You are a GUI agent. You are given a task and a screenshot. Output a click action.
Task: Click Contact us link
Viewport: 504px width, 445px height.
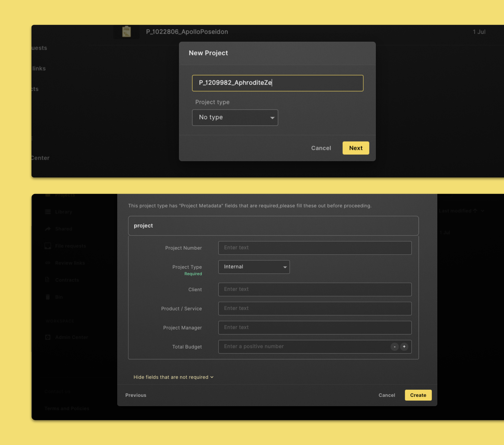pos(58,391)
